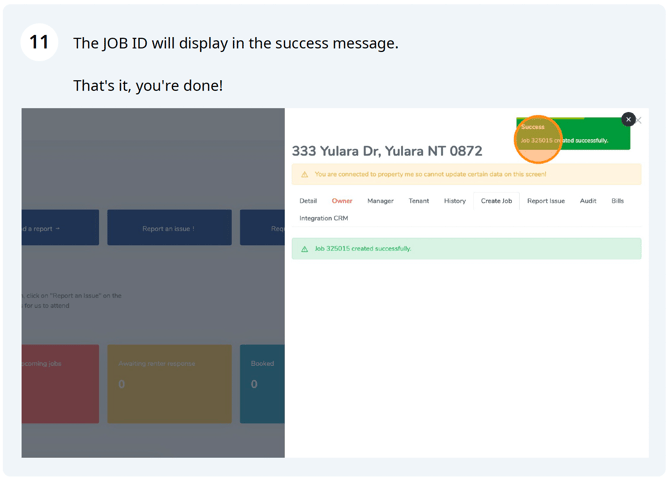Open the Tenant tab
670x480 pixels.
[418, 201]
